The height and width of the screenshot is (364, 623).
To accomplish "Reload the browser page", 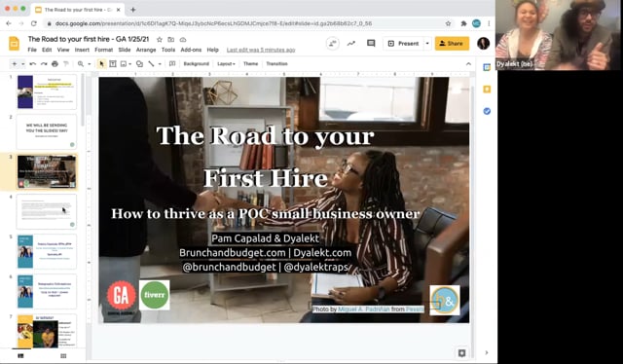I will pos(34,23).
